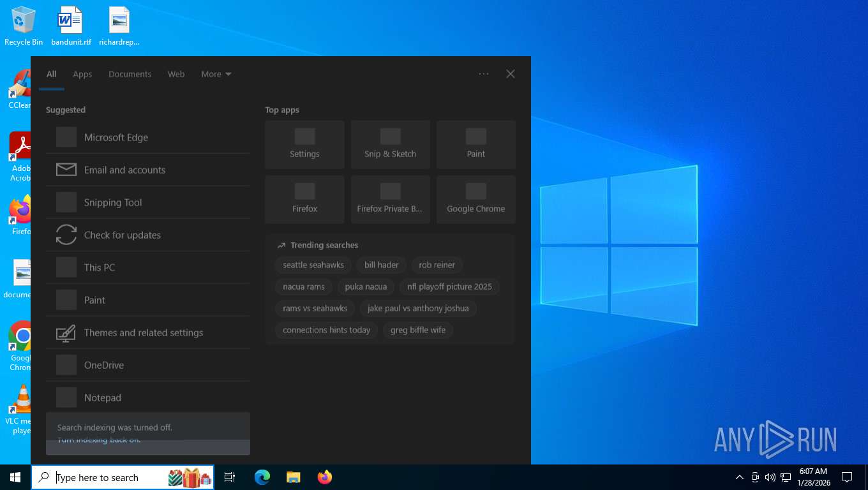
Task: Switch to the Apps tab
Action: pyautogui.click(x=82, y=74)
